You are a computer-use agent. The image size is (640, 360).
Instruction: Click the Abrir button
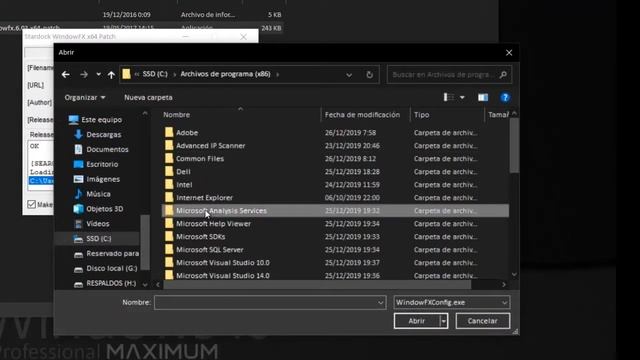417,321
